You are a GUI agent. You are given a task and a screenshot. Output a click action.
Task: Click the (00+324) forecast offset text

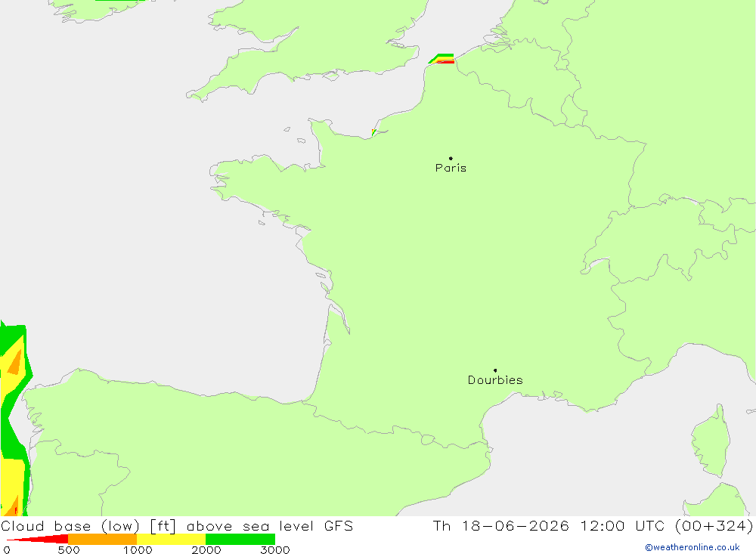[714, 525]
